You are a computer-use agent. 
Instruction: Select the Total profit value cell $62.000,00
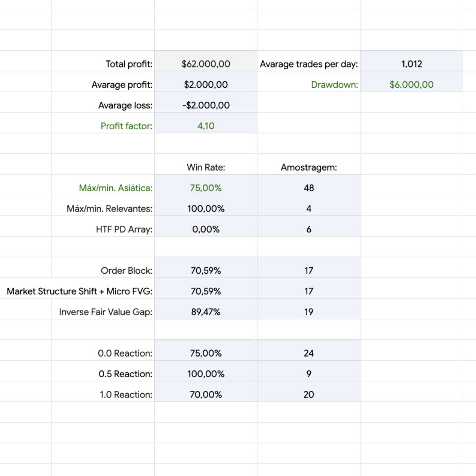point(206,64)
